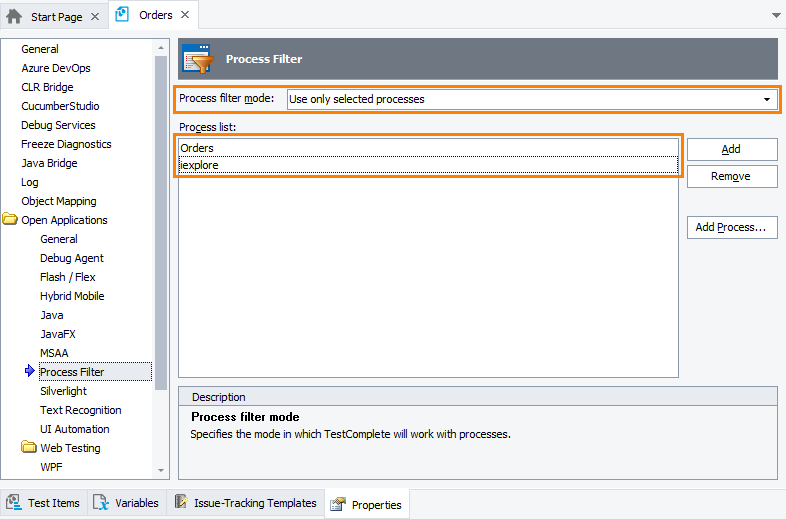
Task: Activate the Orders editor tab
Action: (x=155, y=15)
